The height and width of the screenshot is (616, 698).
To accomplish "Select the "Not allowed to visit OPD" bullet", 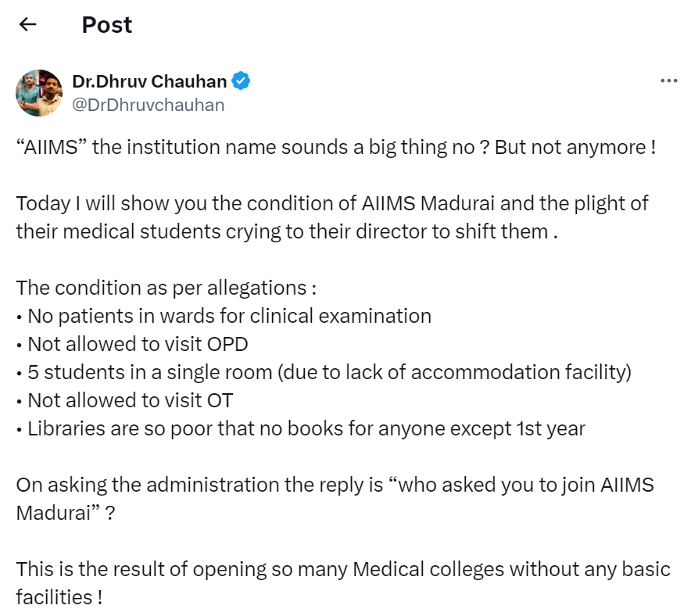I will point(131,344).
